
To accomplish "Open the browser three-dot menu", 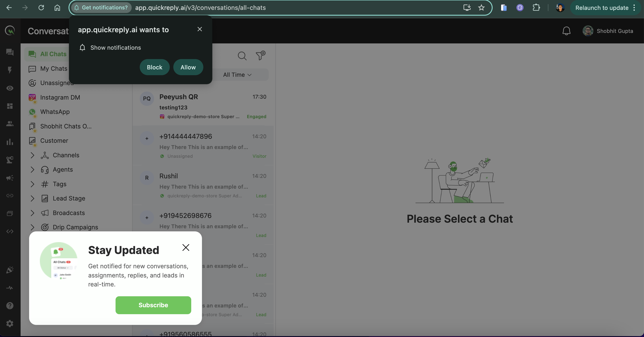I will coord(634,8).
